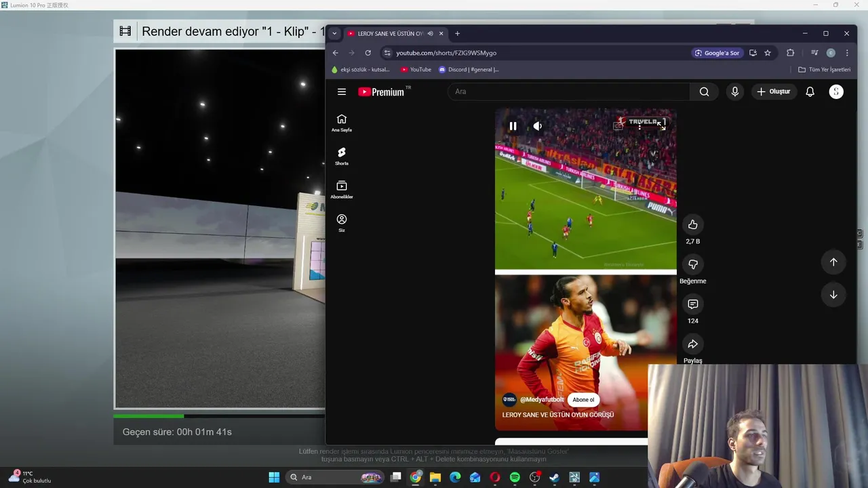Open the Chrome profile avatar
This screenshot has width=868, height=488.
[x=831, y=53]
